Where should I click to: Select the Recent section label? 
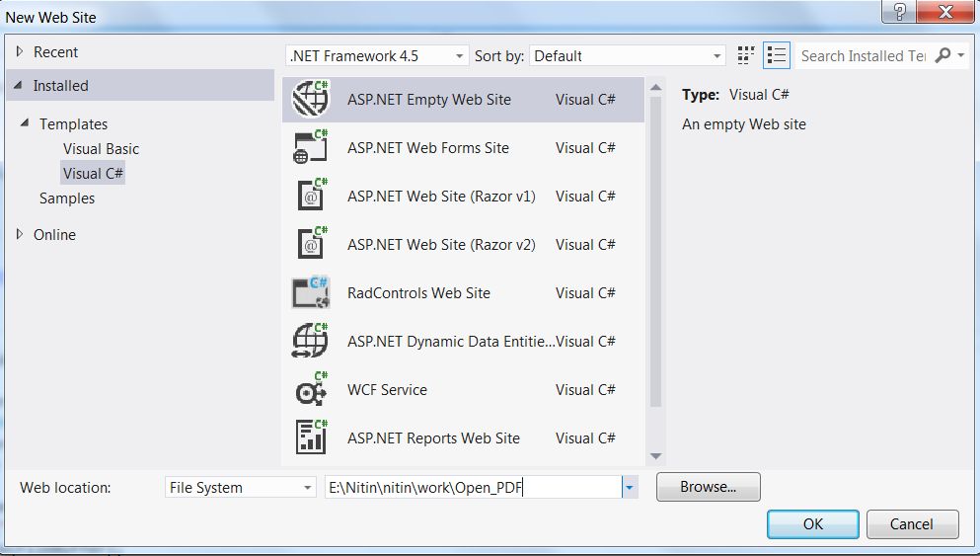[x=55, y=52]
